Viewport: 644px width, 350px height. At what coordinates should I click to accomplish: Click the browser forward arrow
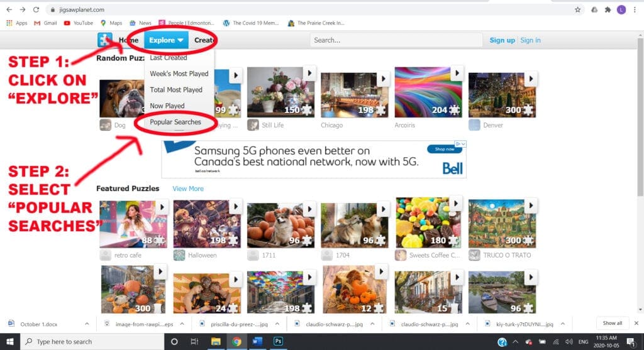(23, 9)
